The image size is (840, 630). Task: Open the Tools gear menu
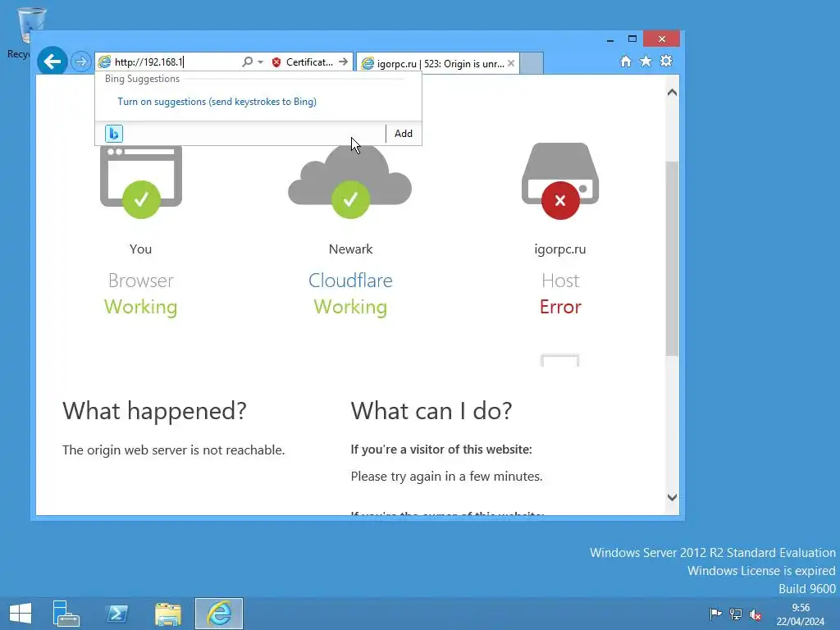(x=666, y=61)
